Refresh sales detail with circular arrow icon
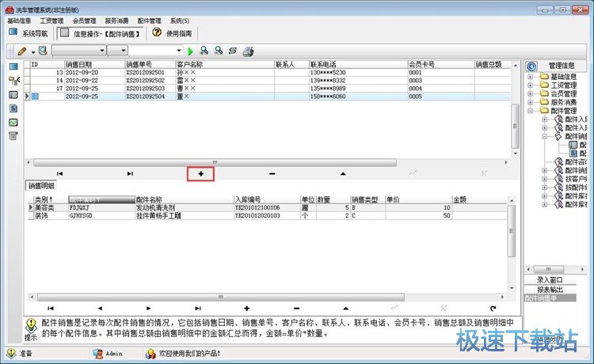 [493, 309]
